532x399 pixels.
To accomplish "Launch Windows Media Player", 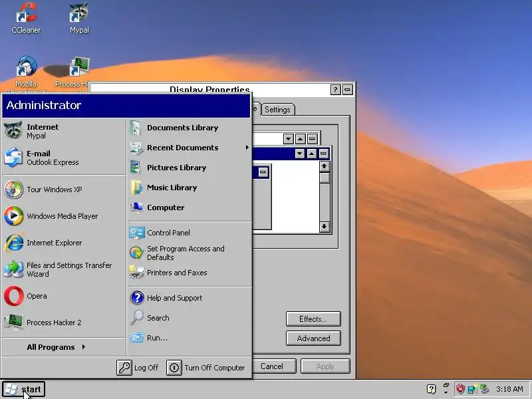I will click(64, 215).
